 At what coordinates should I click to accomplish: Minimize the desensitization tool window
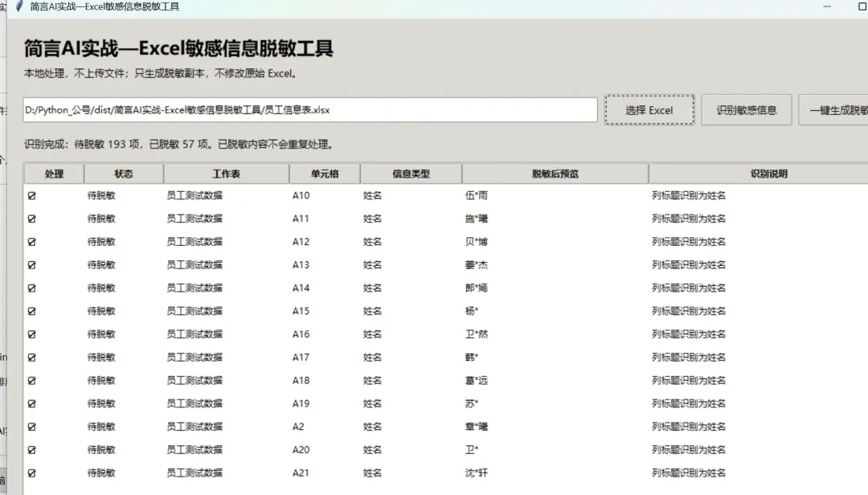pyautogui.click(x=827, y=6)
